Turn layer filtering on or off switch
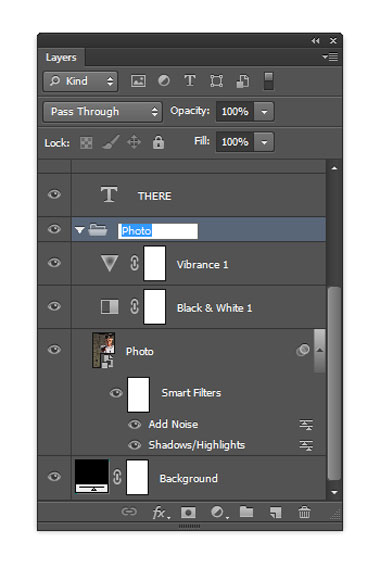This screenshot has width=380, height=568. [x=268, y=81]
